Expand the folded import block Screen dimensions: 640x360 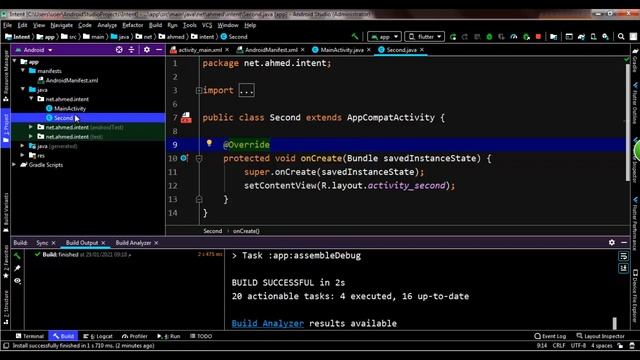(x=247, y=91)
